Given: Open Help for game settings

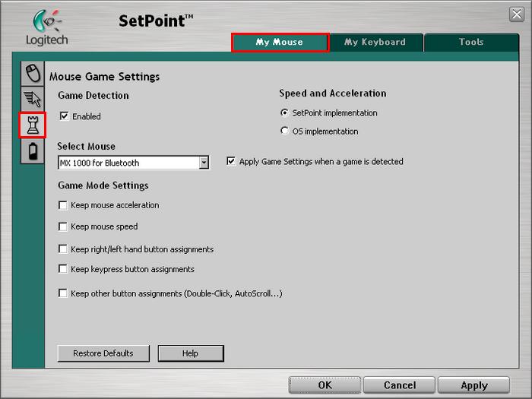Looking at the screenshot, I should coord(190,353).
